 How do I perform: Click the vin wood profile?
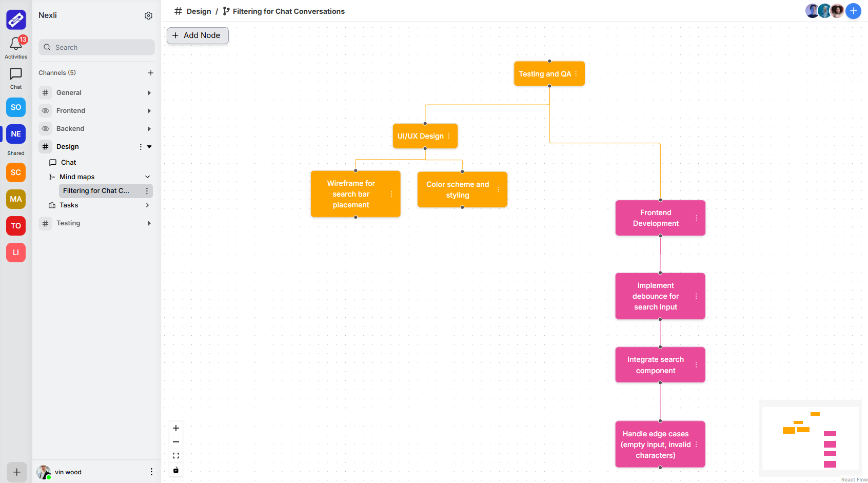click(59, 472)
